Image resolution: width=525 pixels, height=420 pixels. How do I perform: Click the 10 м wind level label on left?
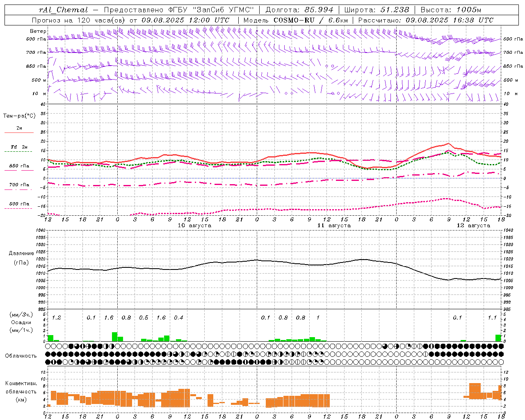pyautogui.click(x=39, y=94)
